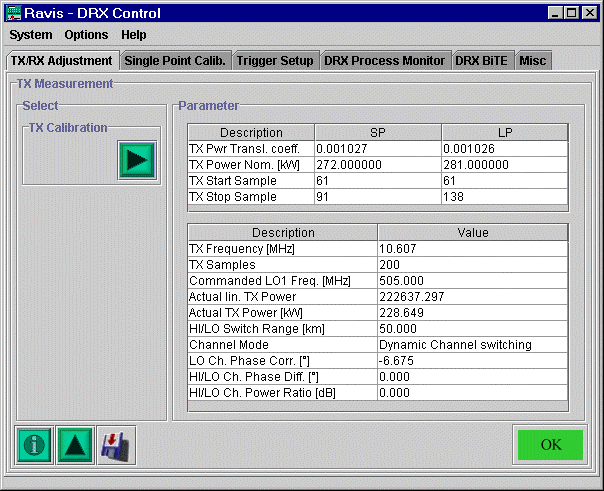
Task: Open the Help menu
Action: tap(134, 35)
